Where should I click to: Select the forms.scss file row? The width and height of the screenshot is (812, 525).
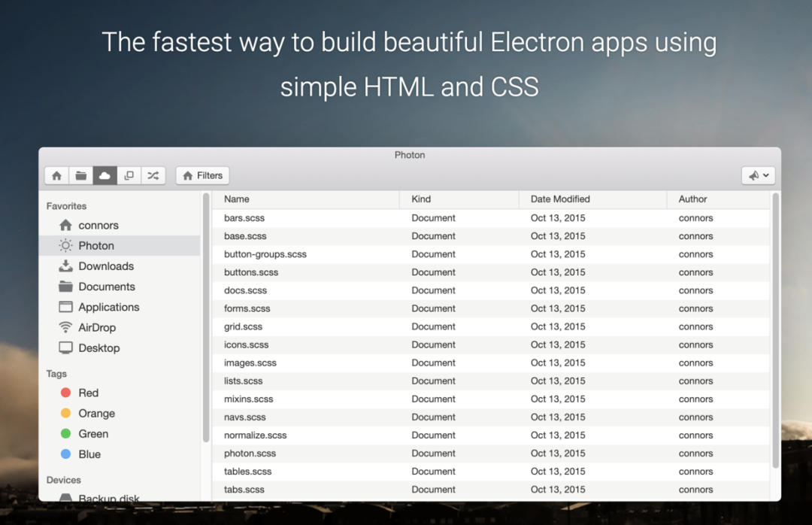point(490,309)
